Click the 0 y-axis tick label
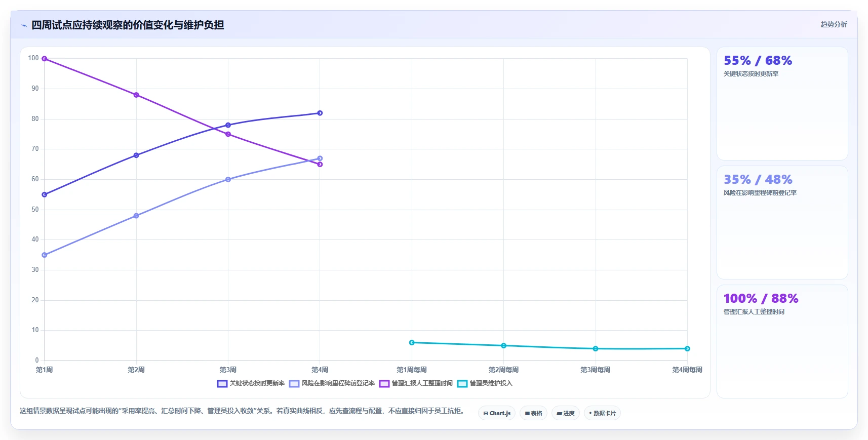 (36, 361)
